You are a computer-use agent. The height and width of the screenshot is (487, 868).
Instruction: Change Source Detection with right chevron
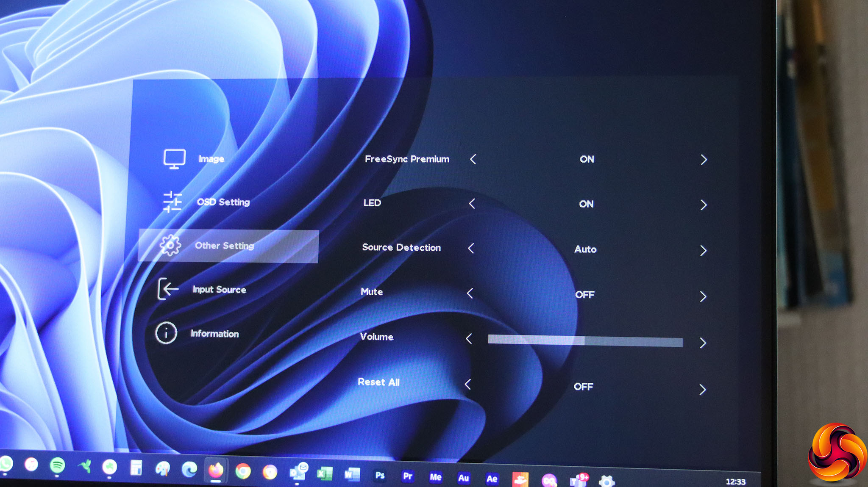(x=703, y=251)
